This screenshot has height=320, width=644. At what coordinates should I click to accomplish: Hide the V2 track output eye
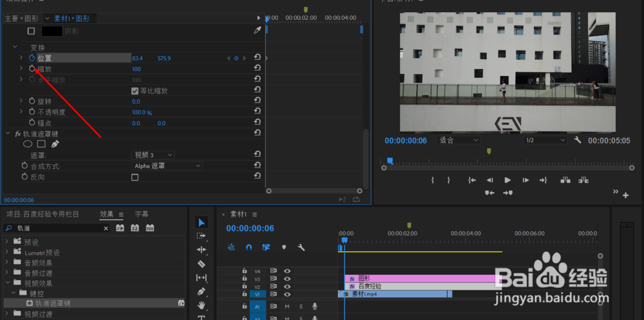[x=287, y=287]
